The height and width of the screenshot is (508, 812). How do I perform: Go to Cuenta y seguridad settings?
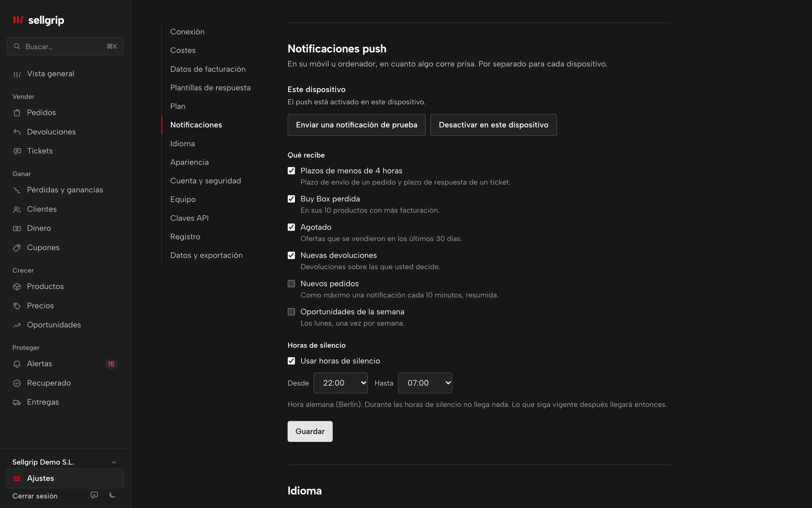205,181
